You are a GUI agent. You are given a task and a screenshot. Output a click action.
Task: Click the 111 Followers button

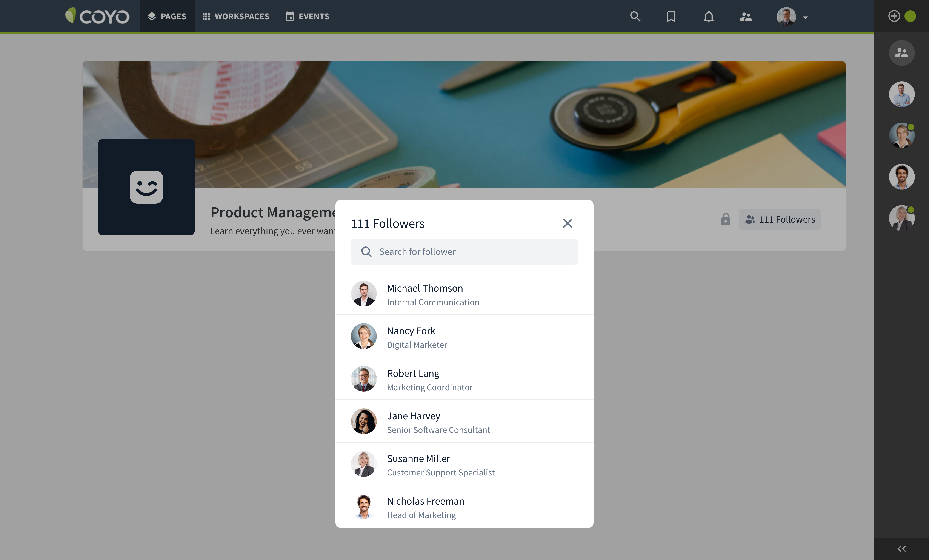point(779,220)
